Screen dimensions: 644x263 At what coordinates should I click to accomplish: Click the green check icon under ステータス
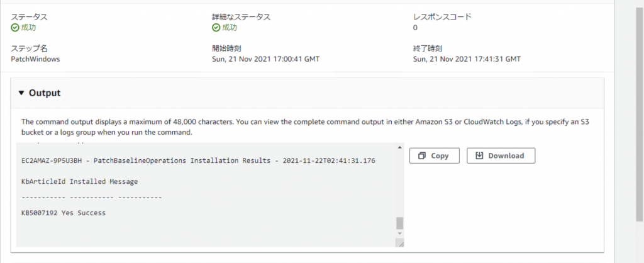point(15,28)
